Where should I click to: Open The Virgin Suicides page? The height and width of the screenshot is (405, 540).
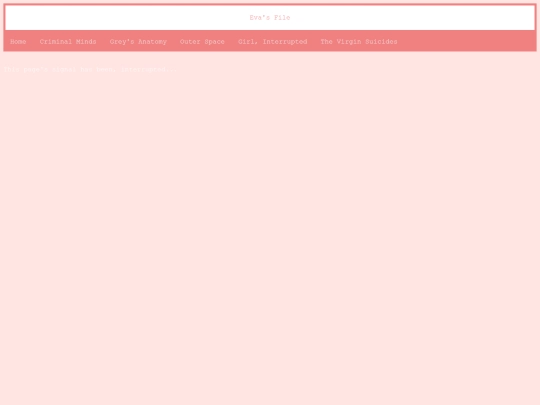pos(359,42)
